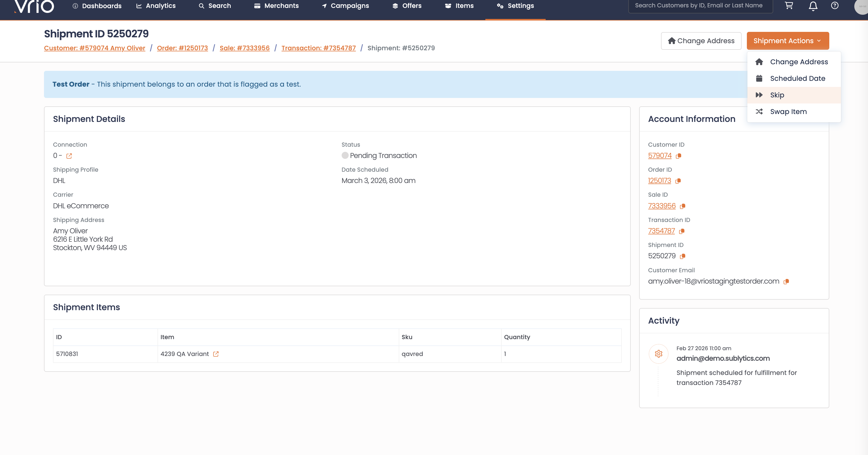Click the help question mark icon

click(x=834, y=6)
